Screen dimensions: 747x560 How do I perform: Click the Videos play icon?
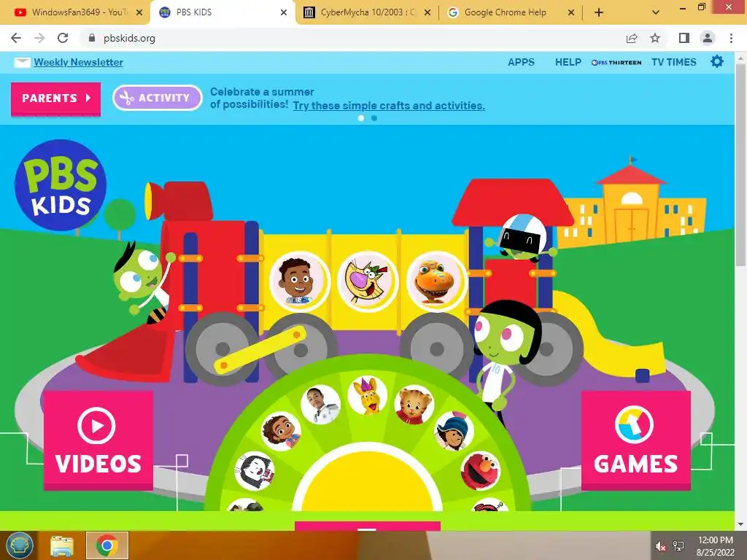[x=97, y=426]
